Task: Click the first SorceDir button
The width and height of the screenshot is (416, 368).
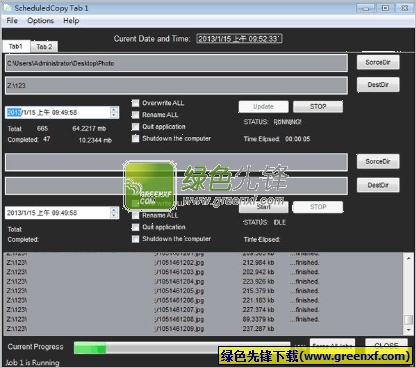Action: click(x=378, y=62)
